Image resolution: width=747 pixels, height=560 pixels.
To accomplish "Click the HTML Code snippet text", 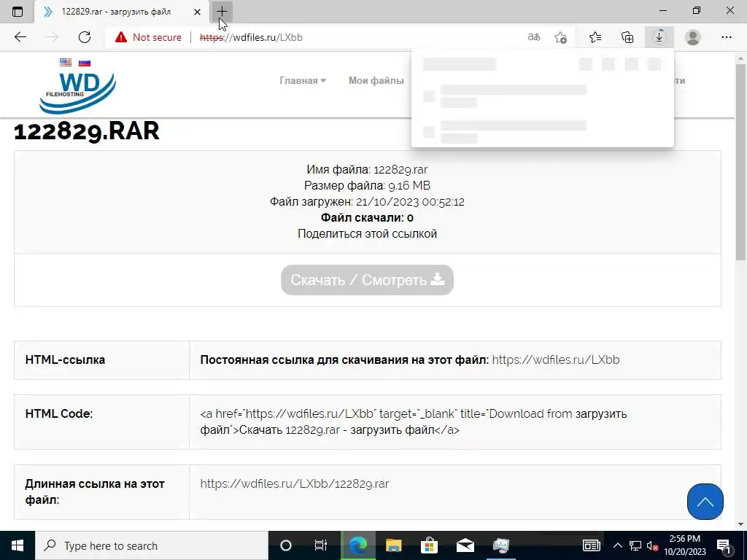I will [x=414, y=422].
